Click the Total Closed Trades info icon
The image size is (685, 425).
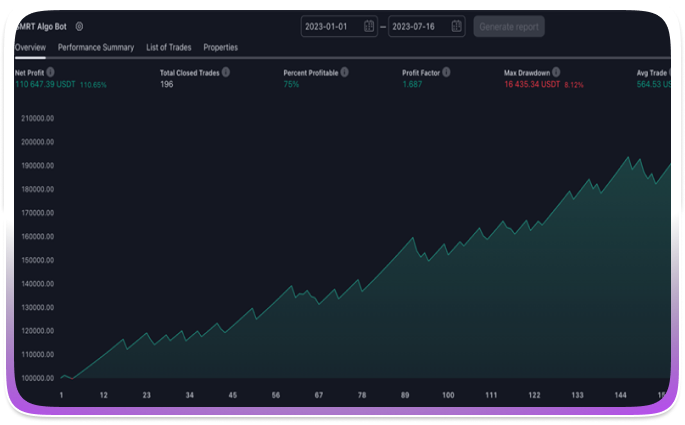click(226, 73)
